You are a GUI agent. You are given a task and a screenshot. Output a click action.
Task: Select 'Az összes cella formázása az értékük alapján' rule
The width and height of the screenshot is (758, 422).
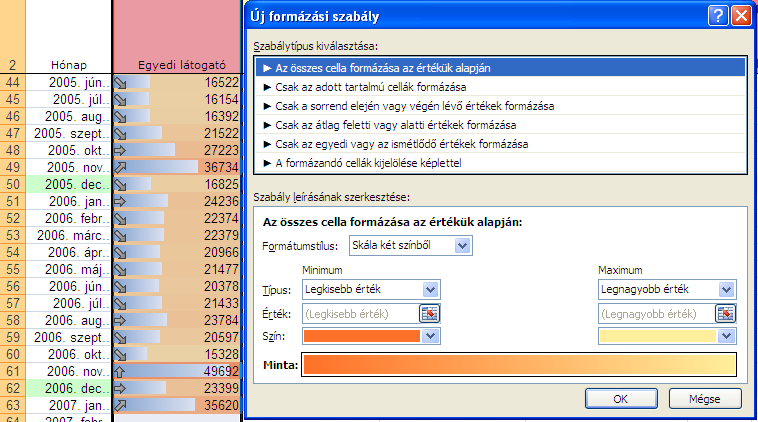tap(500, 68)
